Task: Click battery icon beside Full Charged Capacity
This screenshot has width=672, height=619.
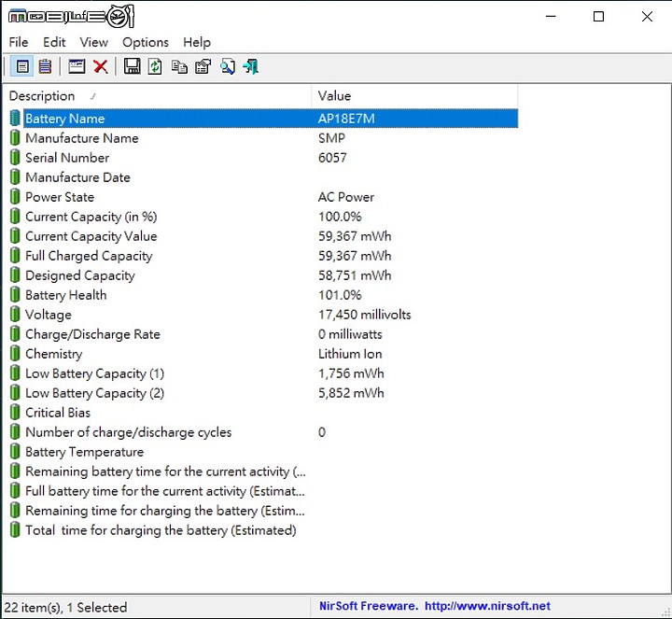Action: [x=15, y=256]
